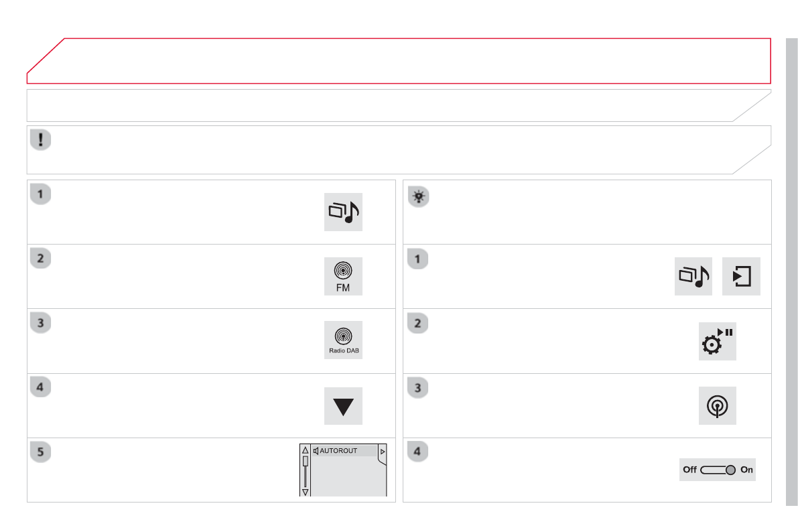Click the exclamation warning icon
Screen dimensions: 798x532
click(x=41, y=140)
